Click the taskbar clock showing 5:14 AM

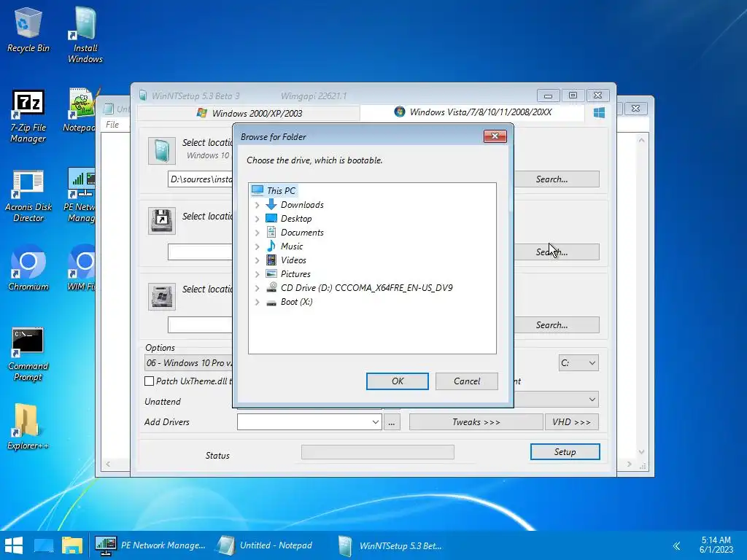pyautogui.click(x=716, y=545)
